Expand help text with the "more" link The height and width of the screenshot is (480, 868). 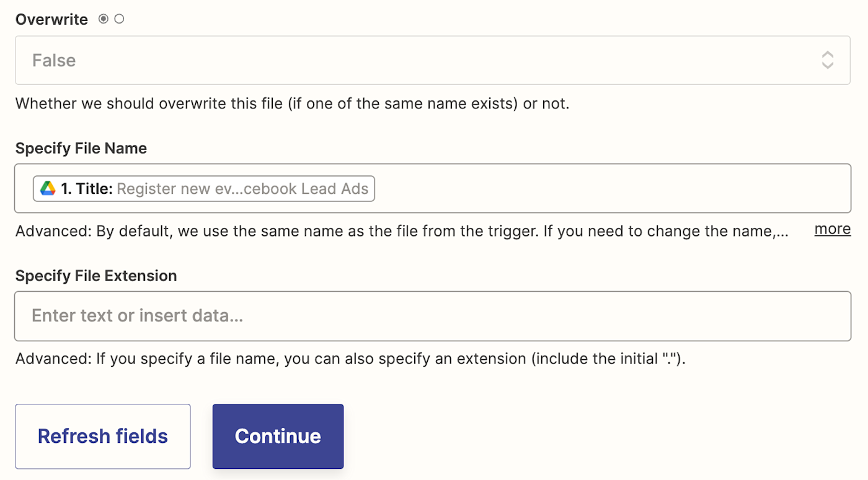(832, 229)
